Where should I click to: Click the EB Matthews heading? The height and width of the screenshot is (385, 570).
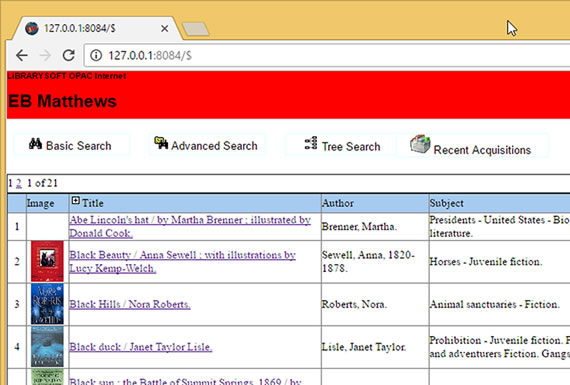click(62, 101)
